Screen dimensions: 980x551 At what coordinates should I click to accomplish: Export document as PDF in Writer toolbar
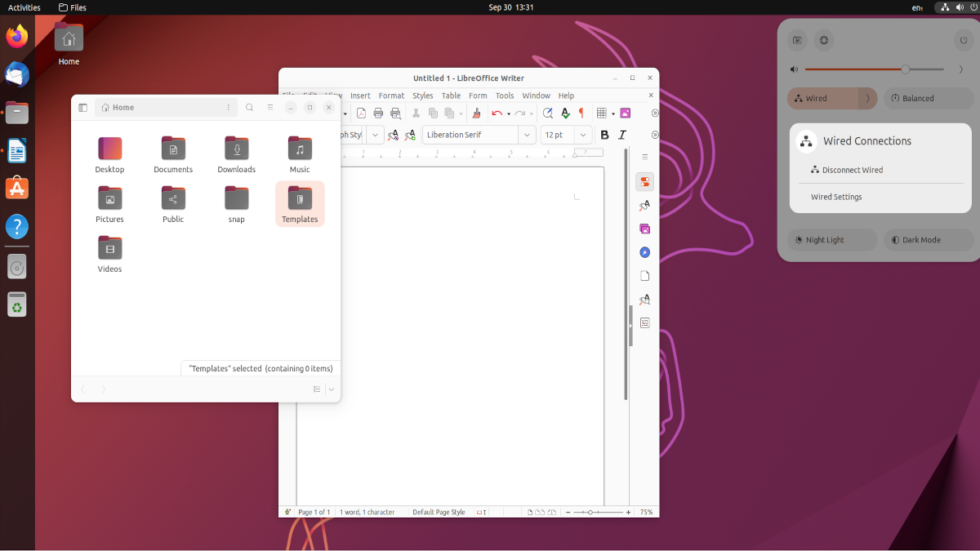coord(361,113)
